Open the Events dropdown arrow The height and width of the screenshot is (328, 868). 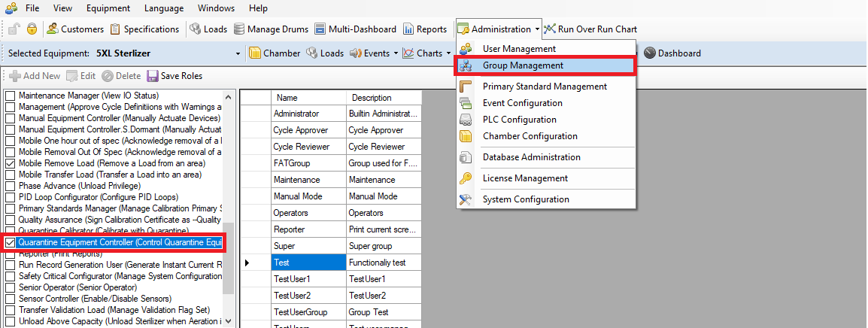396,53
